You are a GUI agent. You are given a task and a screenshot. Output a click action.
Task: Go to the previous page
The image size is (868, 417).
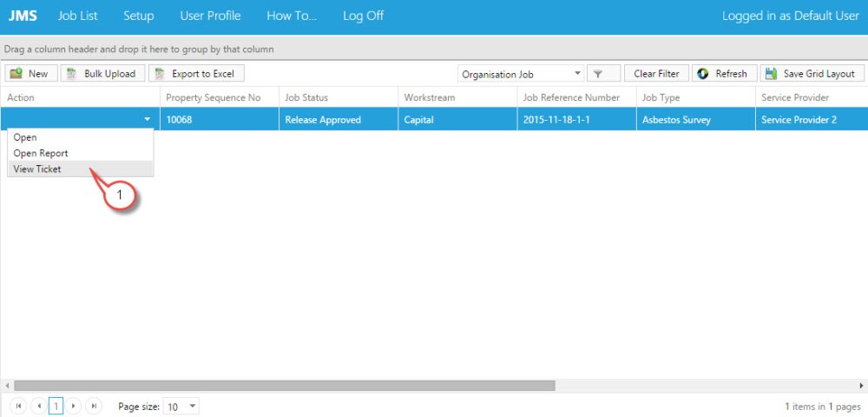tap(38, 406)
